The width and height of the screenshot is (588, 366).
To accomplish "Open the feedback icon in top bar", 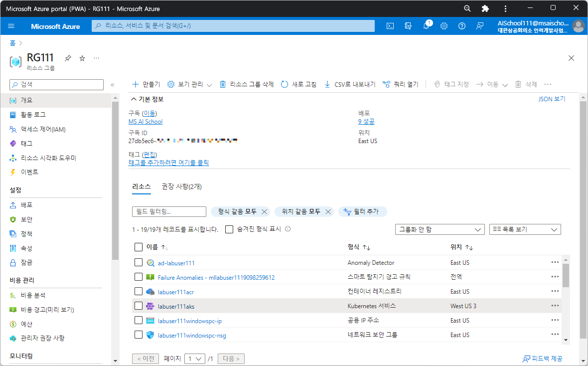I will coord(480,26).
